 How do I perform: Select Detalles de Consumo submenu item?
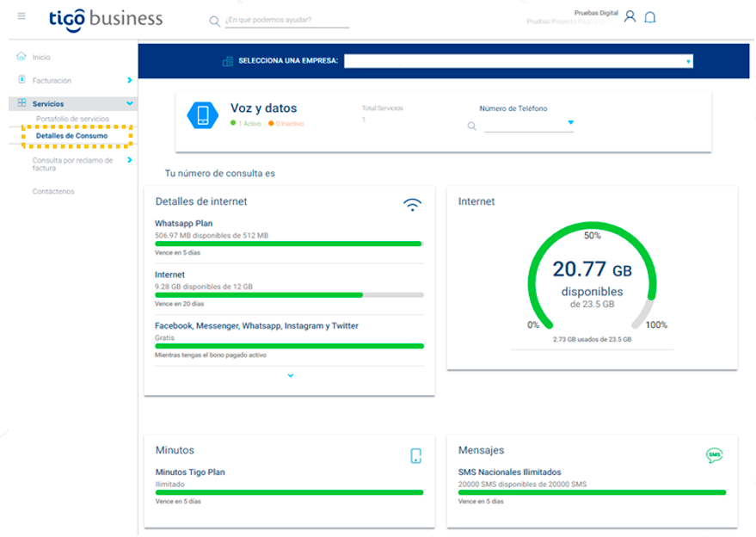72,136
